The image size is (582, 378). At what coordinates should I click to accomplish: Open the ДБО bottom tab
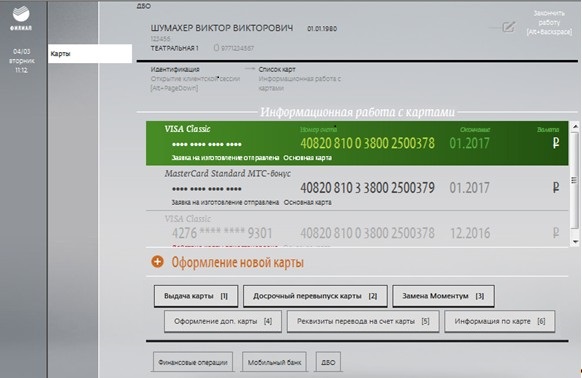328,362
